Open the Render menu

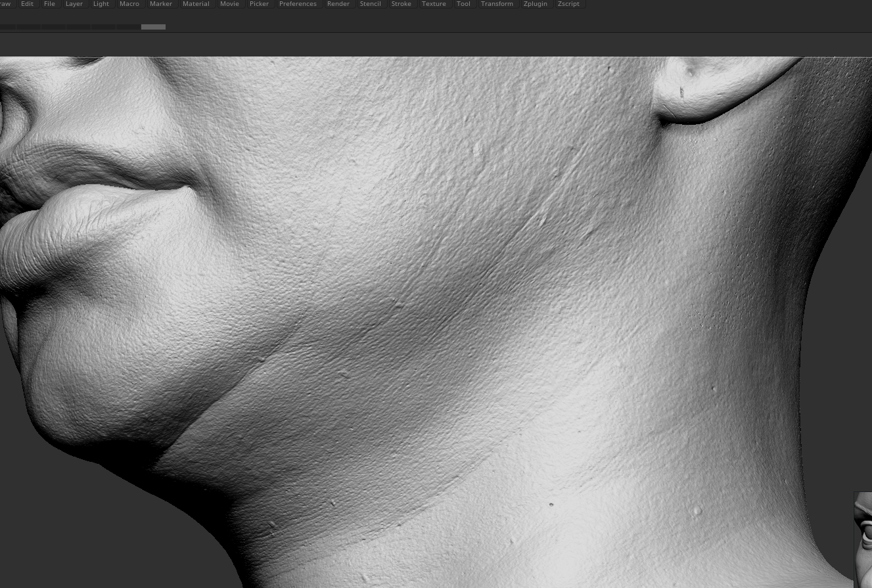tap(338, 4)
